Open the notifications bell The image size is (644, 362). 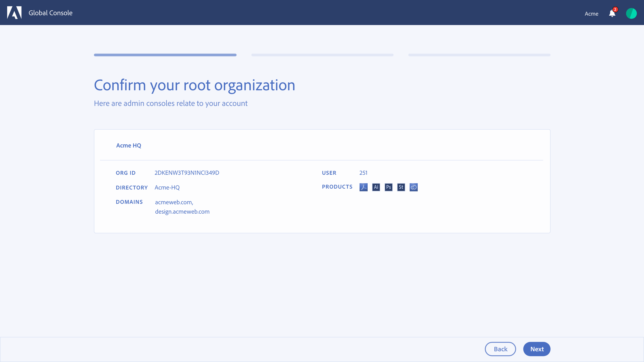(612, 13)
